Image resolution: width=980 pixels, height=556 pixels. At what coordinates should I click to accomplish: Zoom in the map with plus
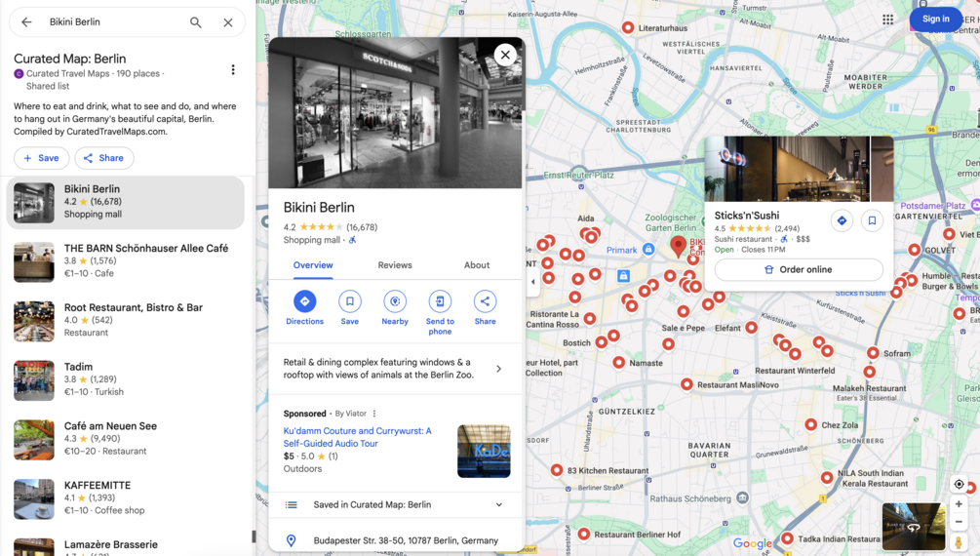pyautogui.click(x=959, y=504)
